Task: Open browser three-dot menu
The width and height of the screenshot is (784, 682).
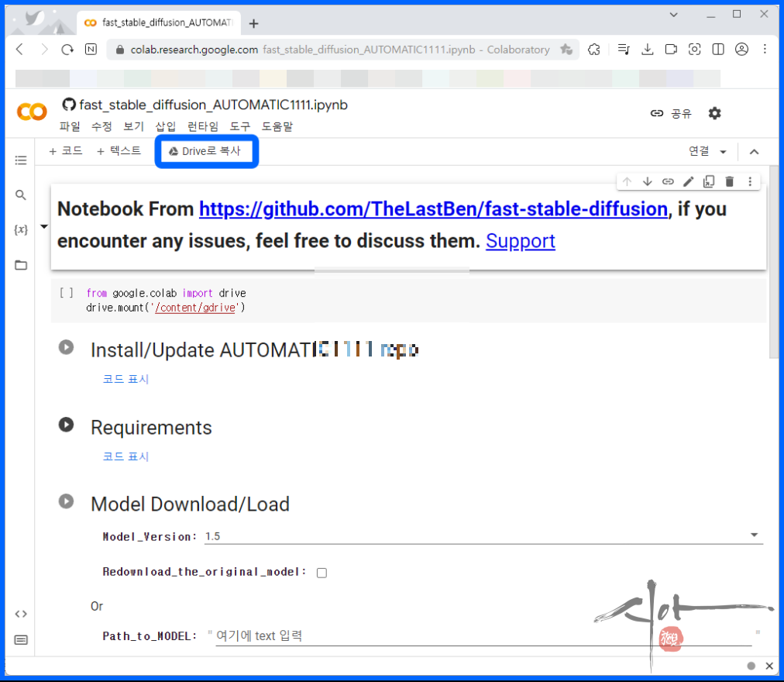Action: (765, 49)
